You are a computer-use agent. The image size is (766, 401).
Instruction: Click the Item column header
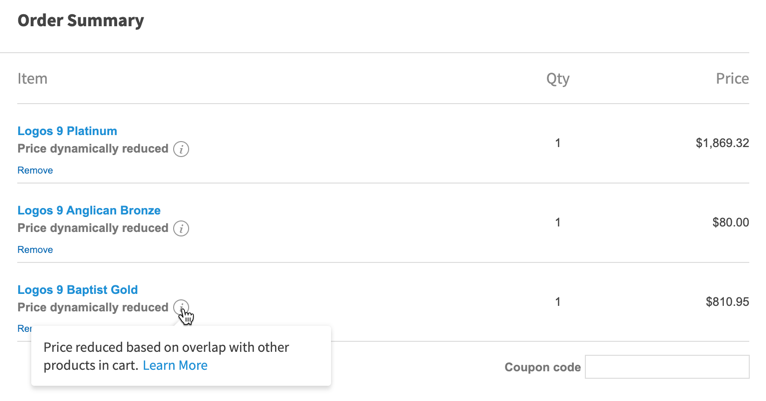coord(32,78)
